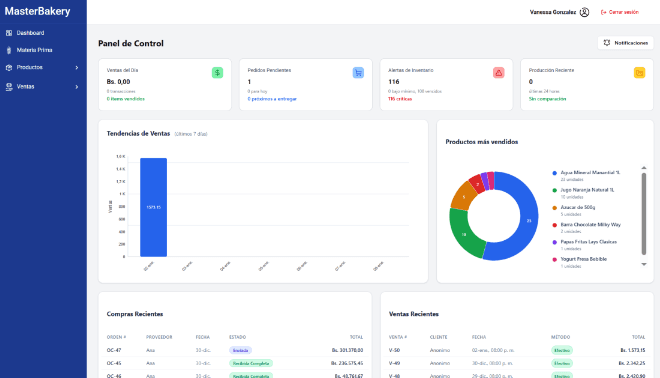Click sale V-49 in Ventas Recientes
The height and width of the screenshot is (378, 660).
click(x=394, y=363)
